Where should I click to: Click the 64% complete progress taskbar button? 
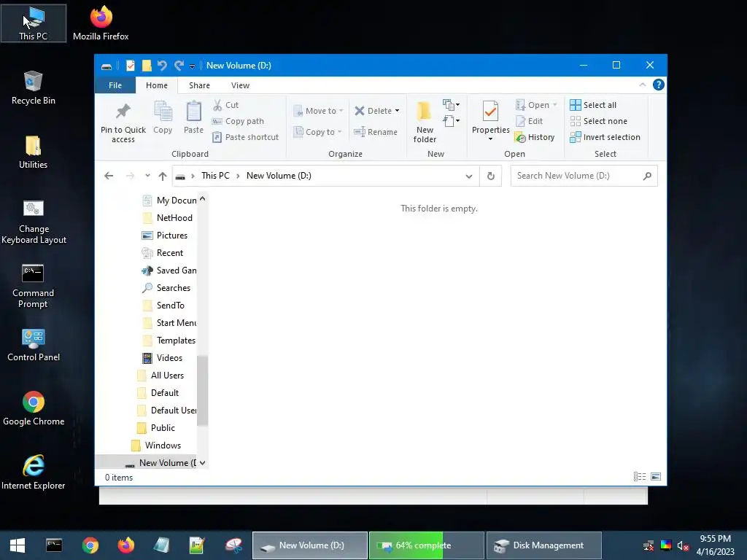pyautogui.click(x=426, y=545)
